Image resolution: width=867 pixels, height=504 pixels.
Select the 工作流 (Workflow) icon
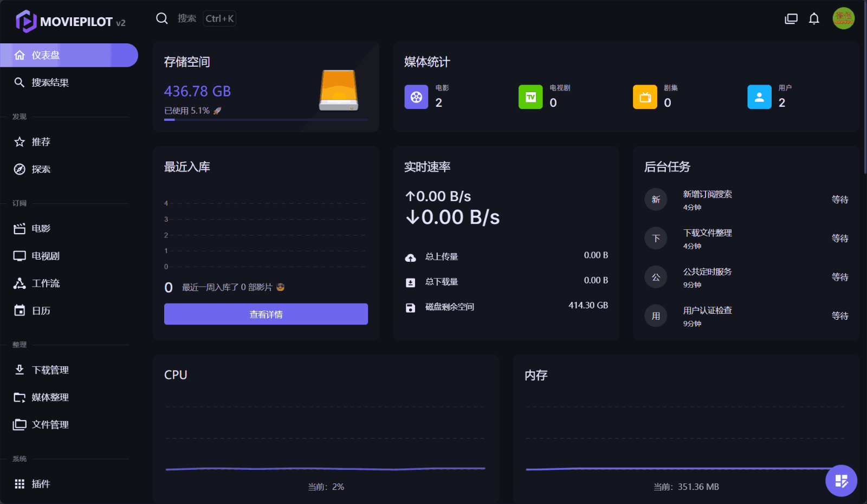[x=20, y=283]
